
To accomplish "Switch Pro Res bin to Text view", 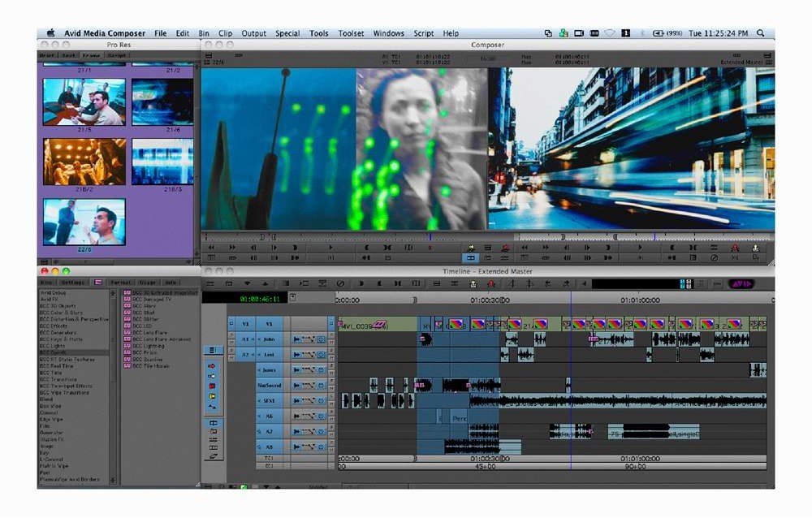I will [x=69, y=55].
